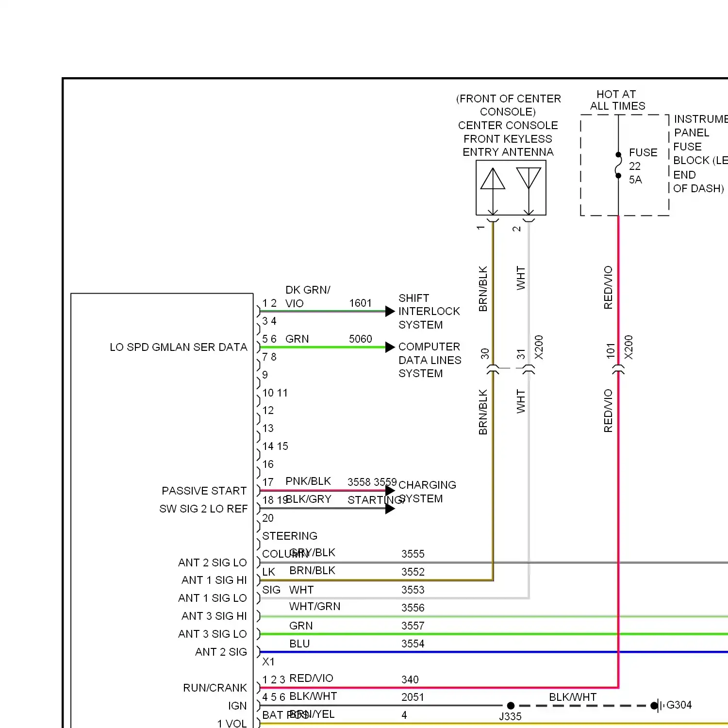Click the DK GRN/VIO wire color label
Viewport: 728px width, 728px height.
[x=308, y=297]
